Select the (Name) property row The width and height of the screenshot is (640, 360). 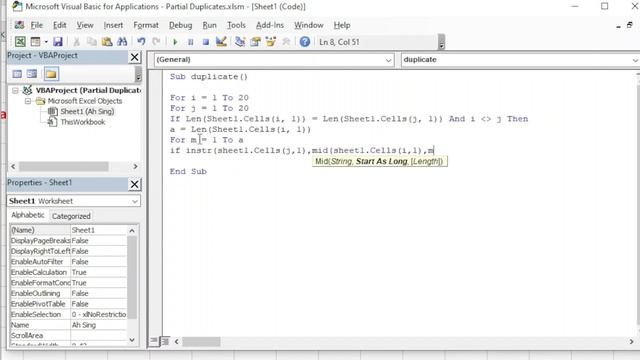click(x=68, y=230)
